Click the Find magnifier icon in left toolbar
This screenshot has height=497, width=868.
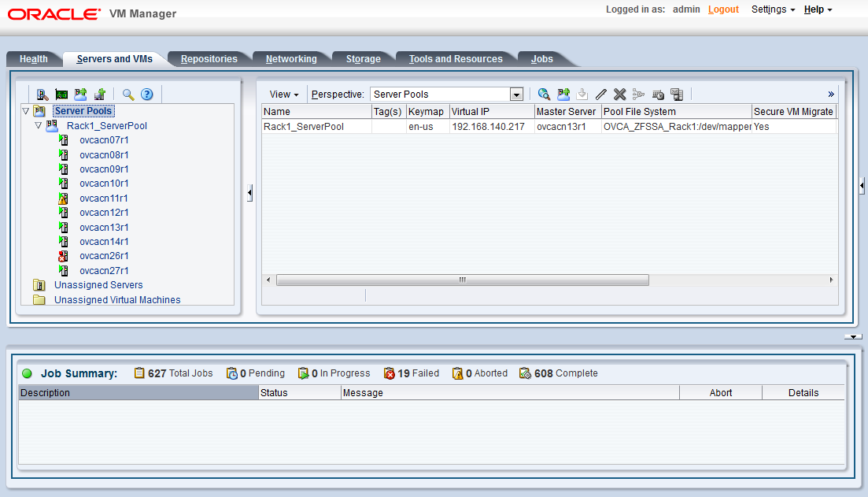(x=128, y=95)
